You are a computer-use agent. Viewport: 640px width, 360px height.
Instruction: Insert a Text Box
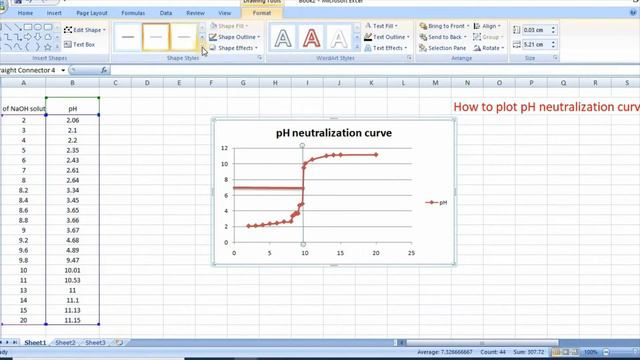pyautogui.click(x=80, y=44)
